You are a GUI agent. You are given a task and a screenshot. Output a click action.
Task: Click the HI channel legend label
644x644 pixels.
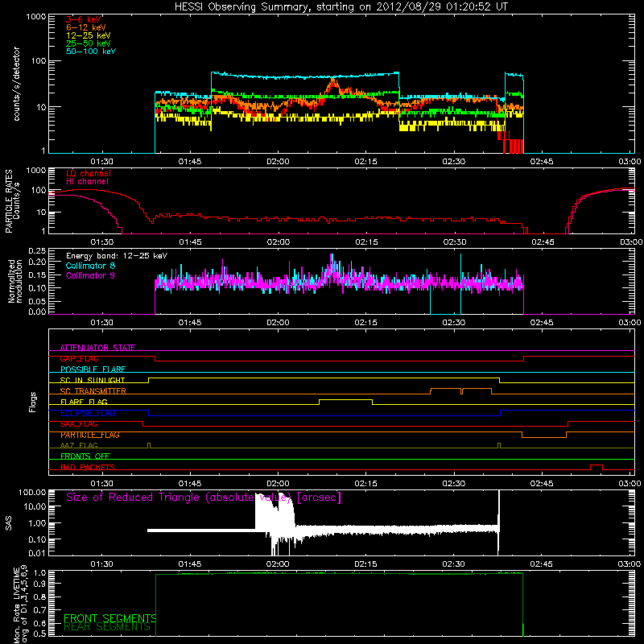[x=87, y=182]
